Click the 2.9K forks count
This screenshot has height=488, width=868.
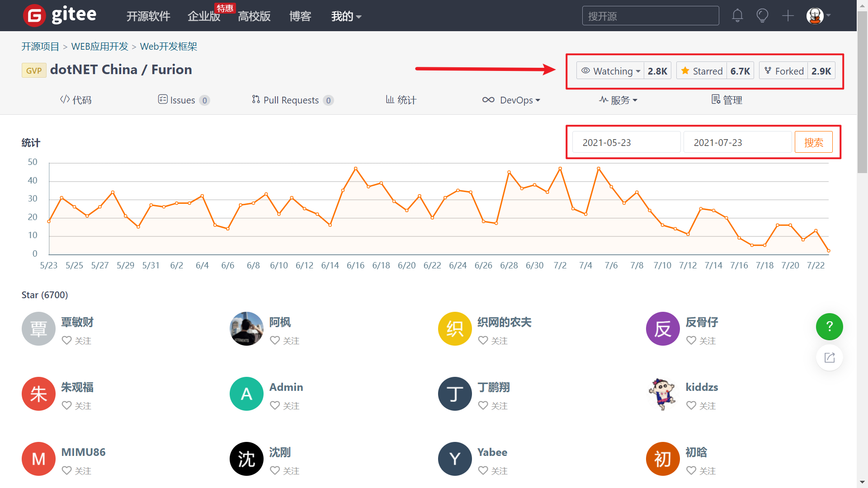(x=821, y=71)
